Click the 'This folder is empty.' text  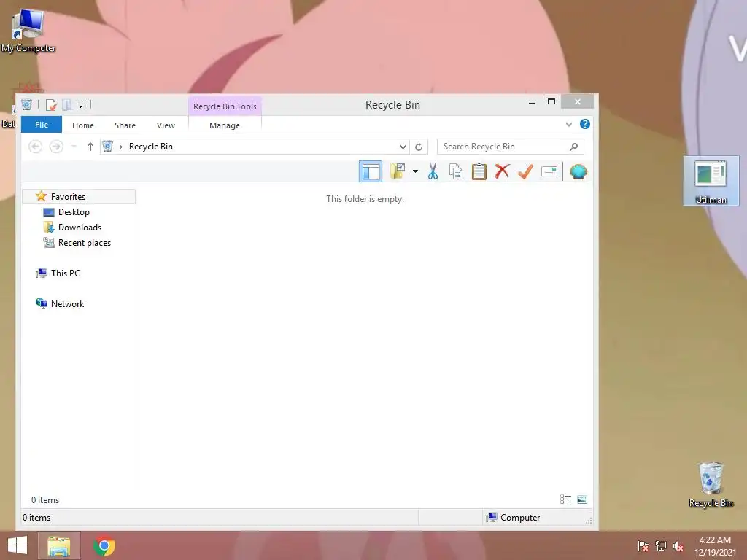point(365,198)
